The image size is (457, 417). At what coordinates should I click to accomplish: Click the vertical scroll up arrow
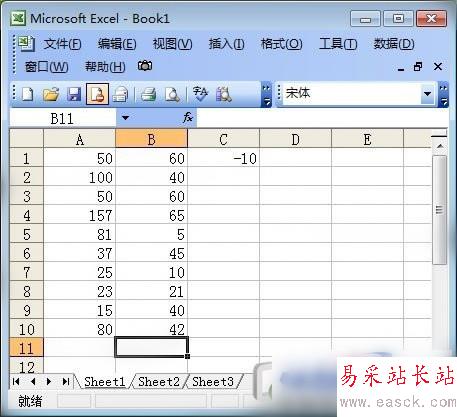(440, 146)
